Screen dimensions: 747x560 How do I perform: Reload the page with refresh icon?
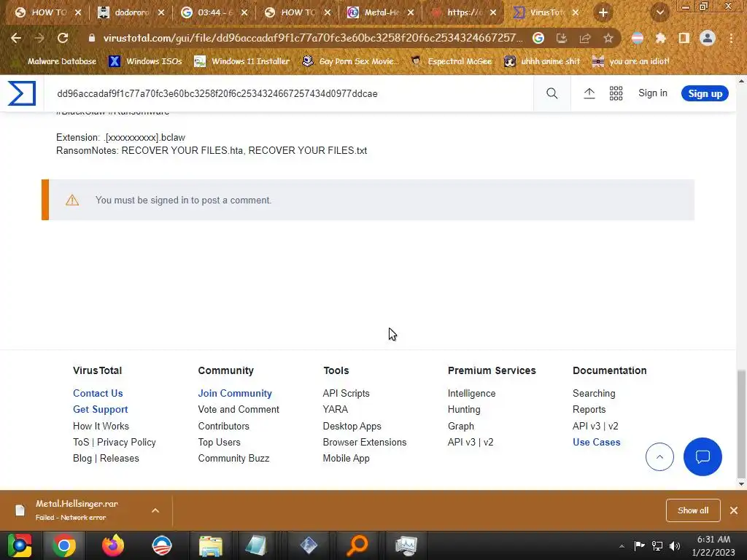(63, 38)
